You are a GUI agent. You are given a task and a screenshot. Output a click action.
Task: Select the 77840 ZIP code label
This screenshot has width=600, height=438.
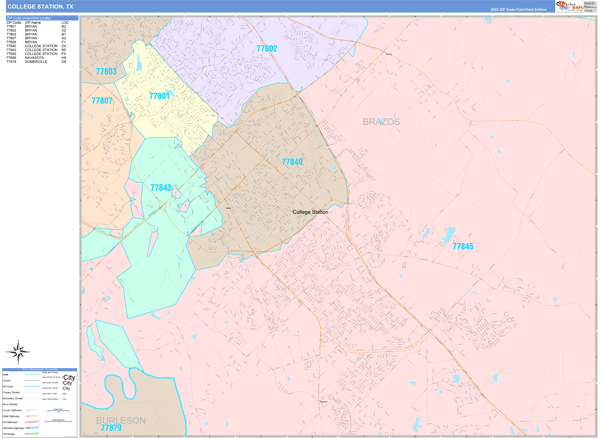pyautogui.click(x=292, y=162)
